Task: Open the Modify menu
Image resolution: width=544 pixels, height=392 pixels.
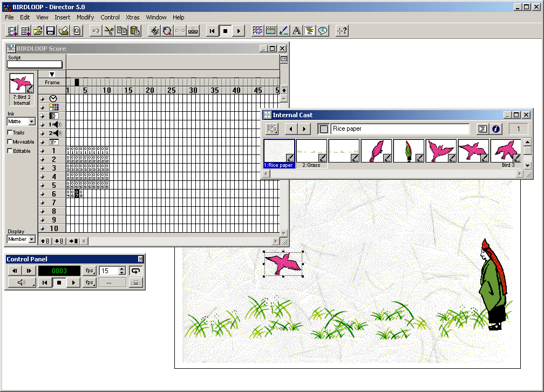Action: (x=85, y=17)
